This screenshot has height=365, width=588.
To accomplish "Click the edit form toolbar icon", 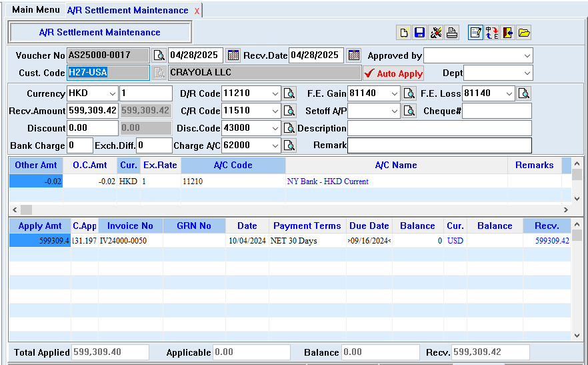I will pyautogui.click(x=475, y=33).
